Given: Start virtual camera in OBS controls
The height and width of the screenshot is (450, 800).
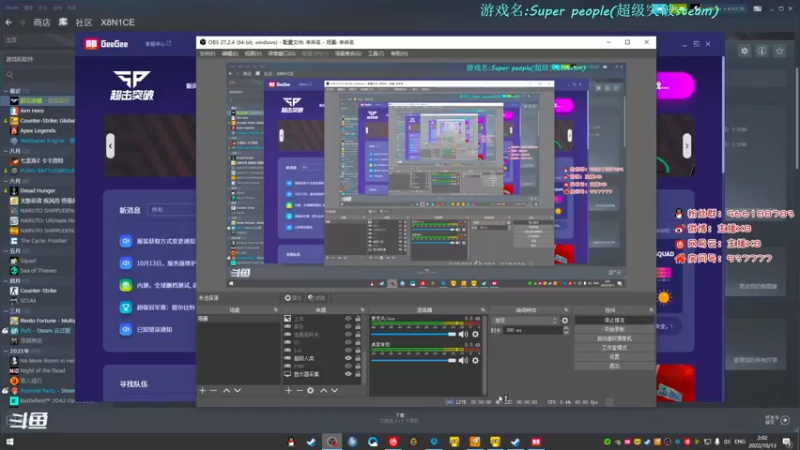Looking at the screenshot, I should click(x=614, y=339).
